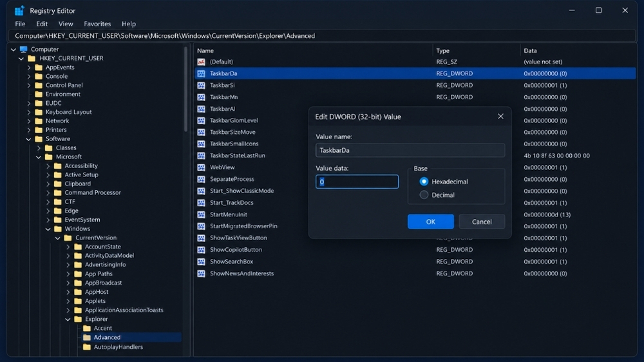Click the TaskbarSizeMove value icon
This screenshot has height=362, width=644.
pyautogui.click(x=201, y=132)
